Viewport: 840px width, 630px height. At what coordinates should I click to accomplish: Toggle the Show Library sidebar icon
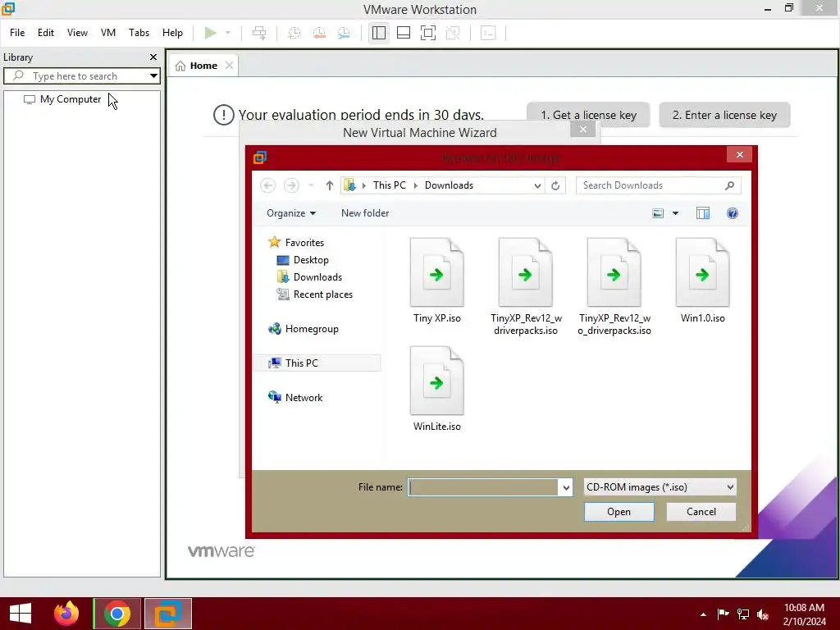click(379, 33)
